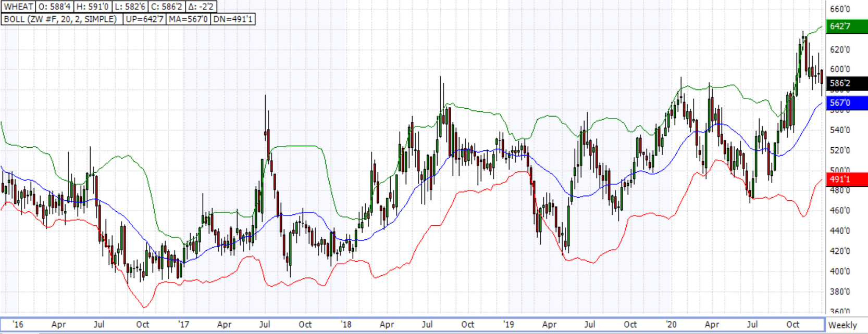Image resolution: width=868 pixels, height=334 pixels.
Task: Click the '19 year label on time axis
Action: (509, 324)
